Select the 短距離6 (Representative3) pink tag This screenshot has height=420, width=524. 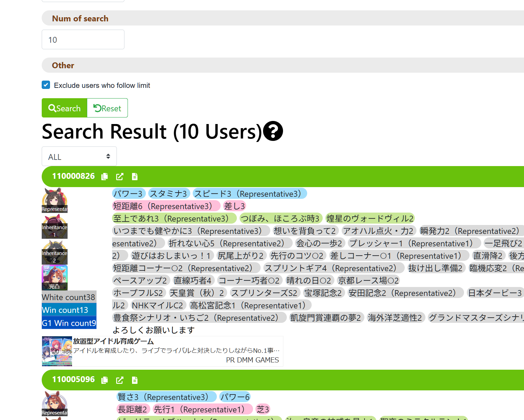click(166, 206)
